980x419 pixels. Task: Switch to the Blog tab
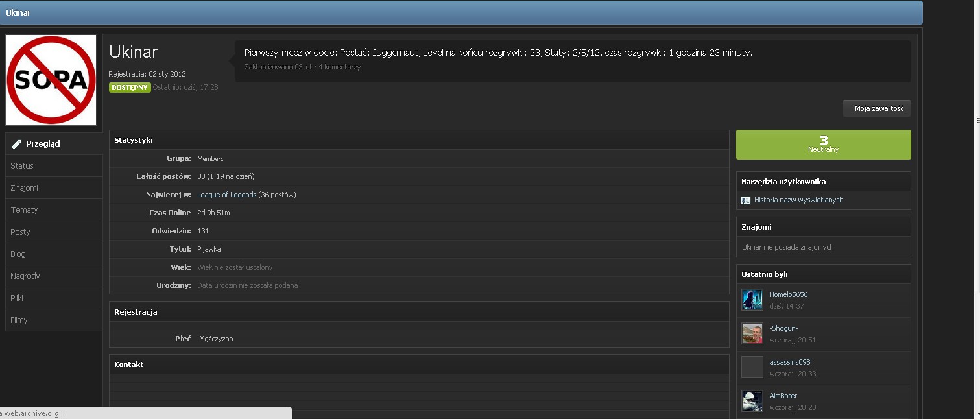(x=54, y=254)
